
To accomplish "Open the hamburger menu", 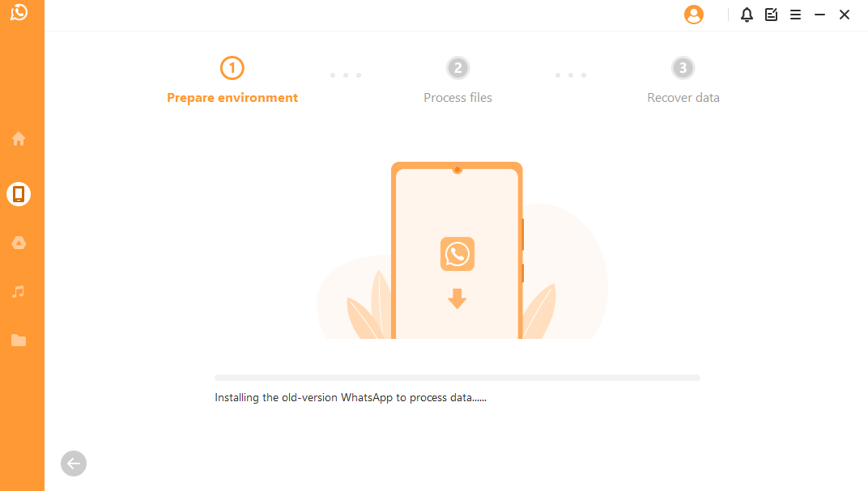I will (795, 15).
